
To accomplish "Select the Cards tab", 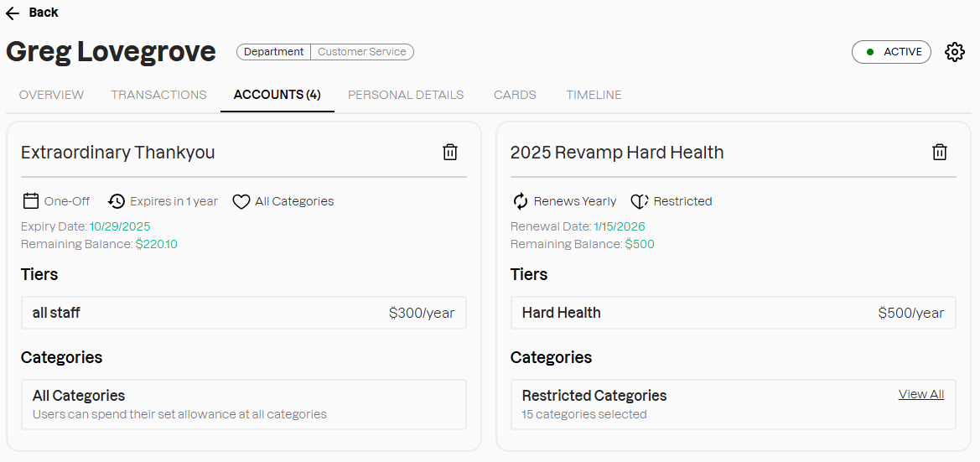I will [515, 95].
